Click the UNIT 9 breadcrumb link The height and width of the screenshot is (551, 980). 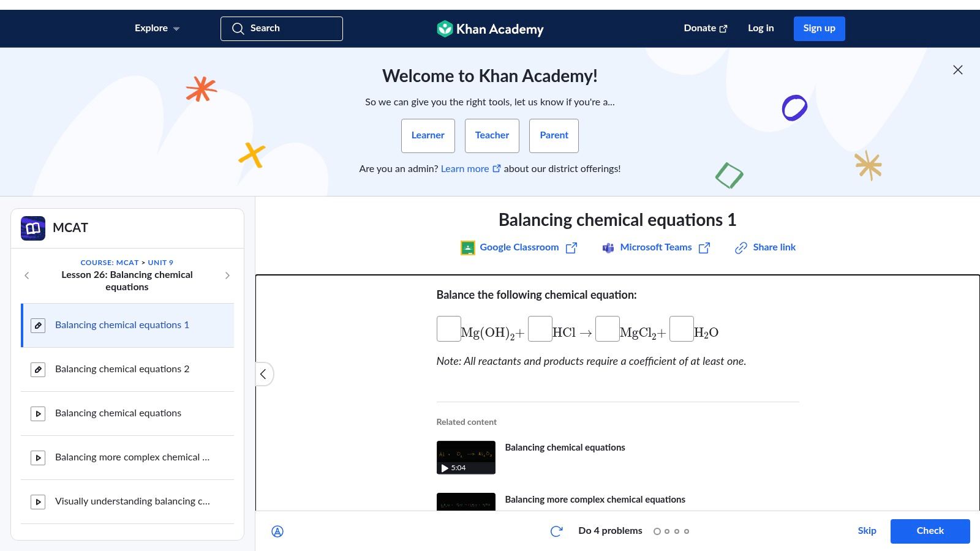point(160,263)
